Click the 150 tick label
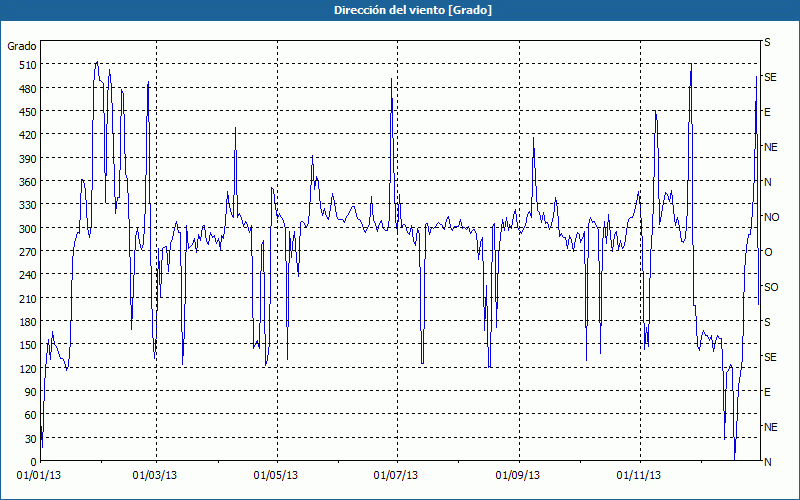Image resolution: width=800 pixels, height=500 pixels. (x=28, y=345)
